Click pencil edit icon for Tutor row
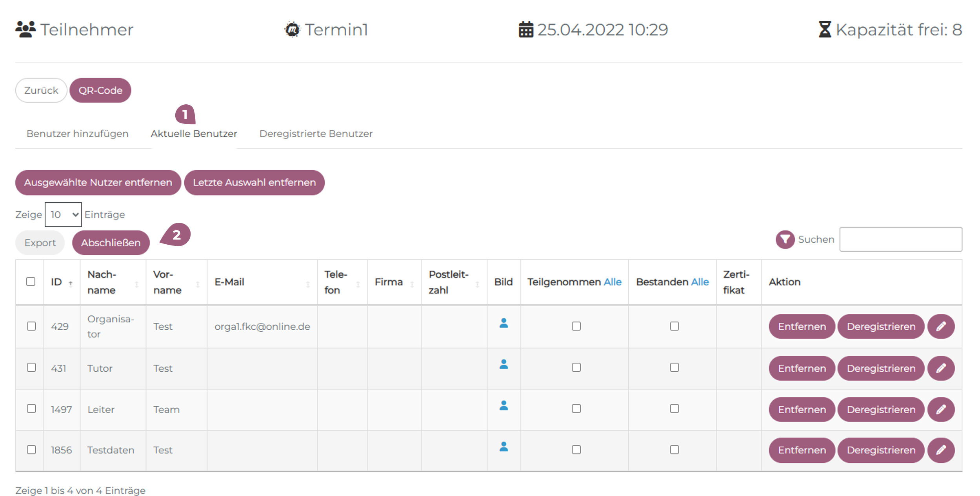The width and height of the screenshot is (980, 496). (940, 368)
